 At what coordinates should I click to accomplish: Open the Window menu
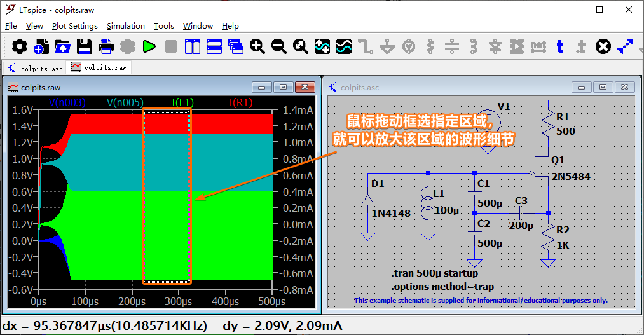coord(198,26)
